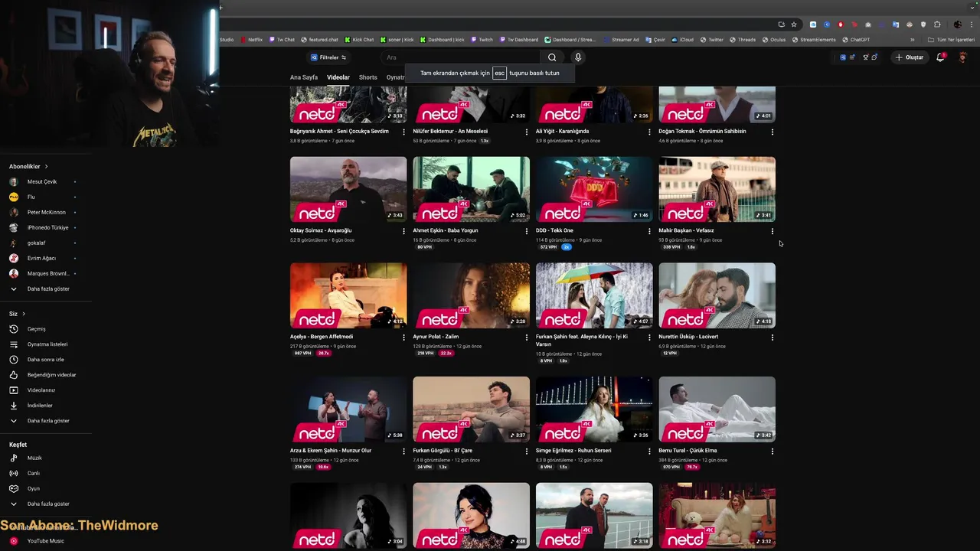Click the Oluştur create button
980x551 pixels.
(x=910, y=57)
